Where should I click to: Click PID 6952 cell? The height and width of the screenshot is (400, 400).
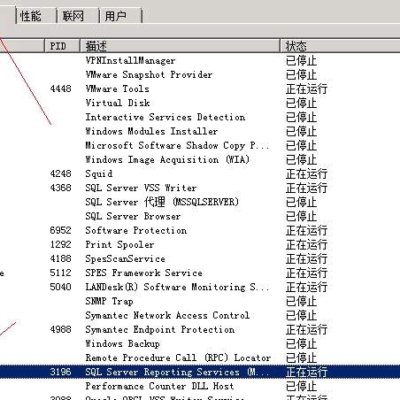click(60, 231)
